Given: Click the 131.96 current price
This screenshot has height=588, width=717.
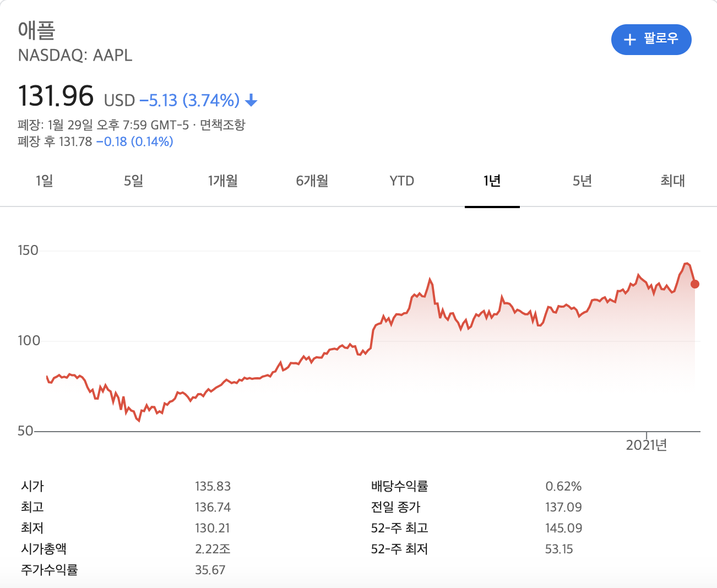Looking at the screenshot, I should pyautogui.click(x=56, y=96).
